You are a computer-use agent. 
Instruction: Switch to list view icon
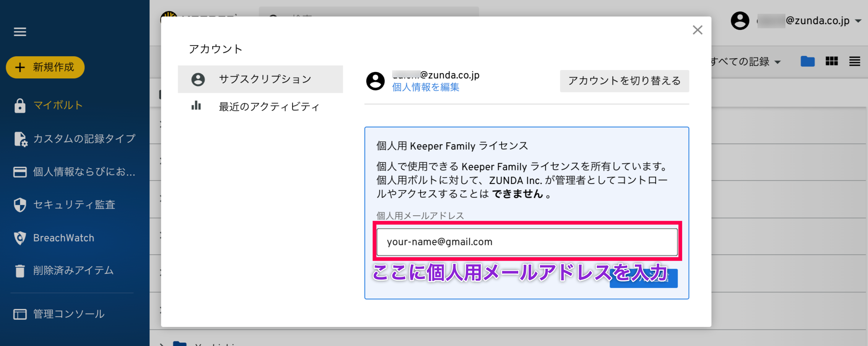[855, 61]
